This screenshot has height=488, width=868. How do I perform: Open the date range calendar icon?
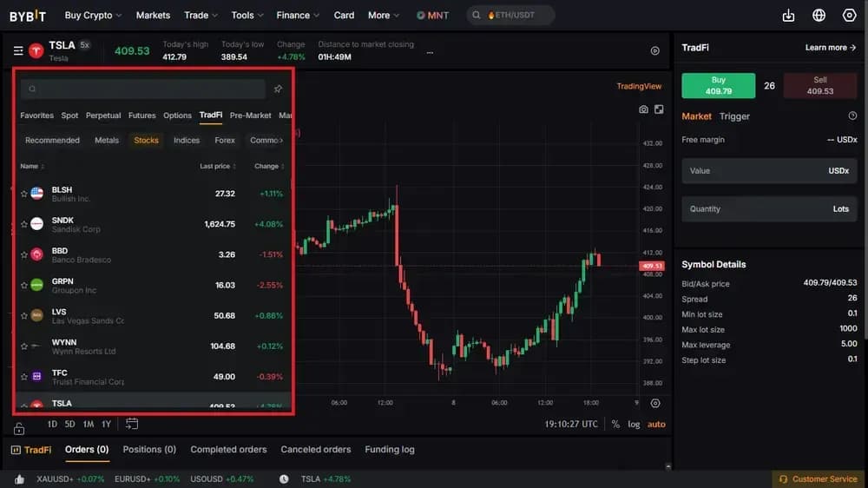tap(132, 425)
